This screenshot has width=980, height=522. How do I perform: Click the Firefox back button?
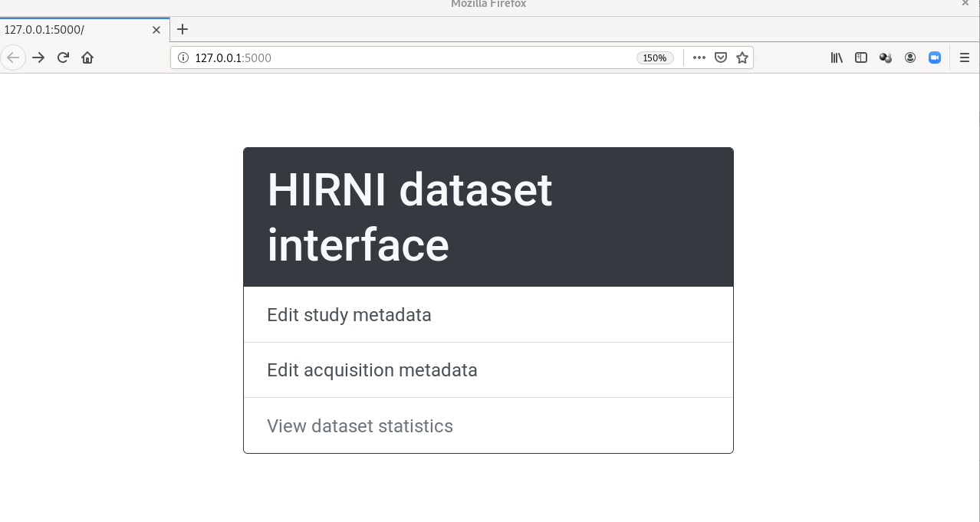[x=13, y=57]
